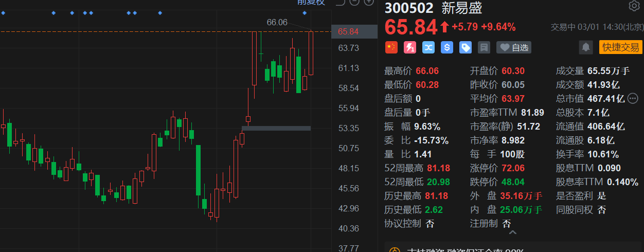Click the price change +5.79
The width and height of the screenshot is (644, 252).
[464, 27]
